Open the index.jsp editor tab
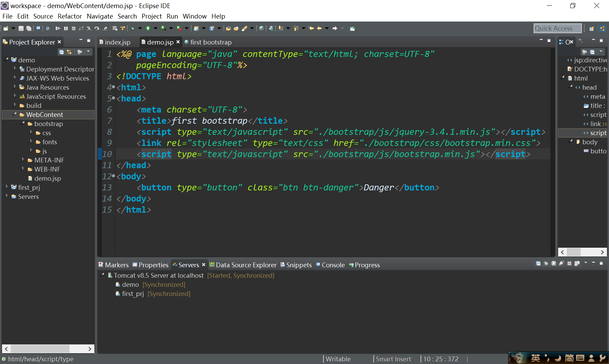Image resolution: width=609 pixels, height=364 pixels. (117, 42)
